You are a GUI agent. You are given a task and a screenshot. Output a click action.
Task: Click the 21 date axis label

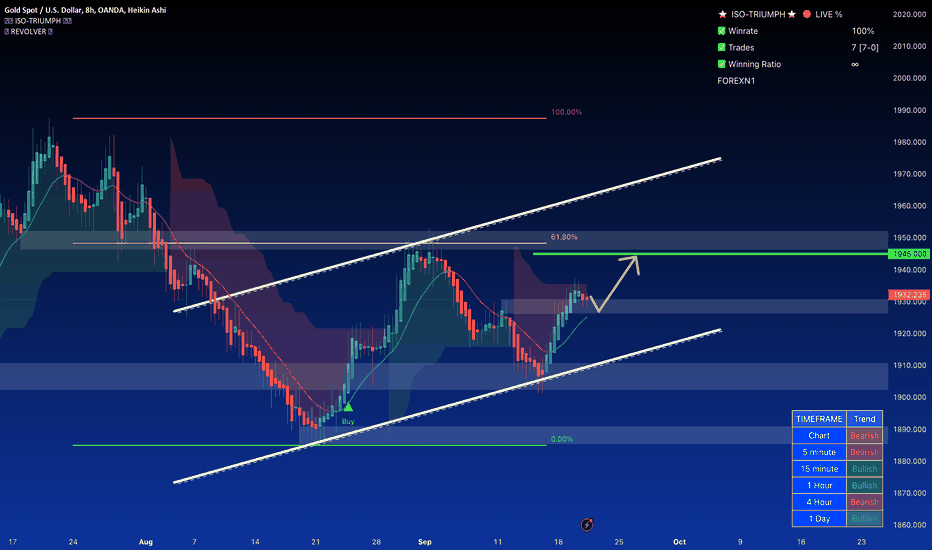pos(316,542)
